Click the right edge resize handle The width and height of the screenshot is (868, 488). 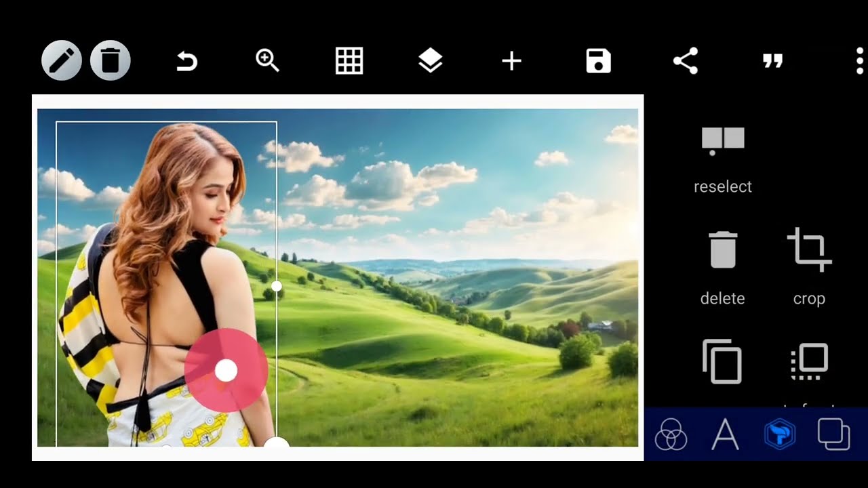276,286
